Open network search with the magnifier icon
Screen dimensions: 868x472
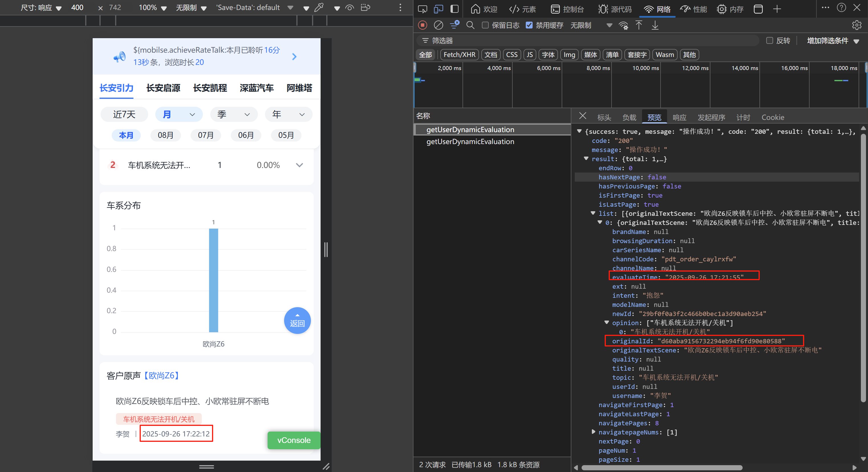tap(470, 25)
